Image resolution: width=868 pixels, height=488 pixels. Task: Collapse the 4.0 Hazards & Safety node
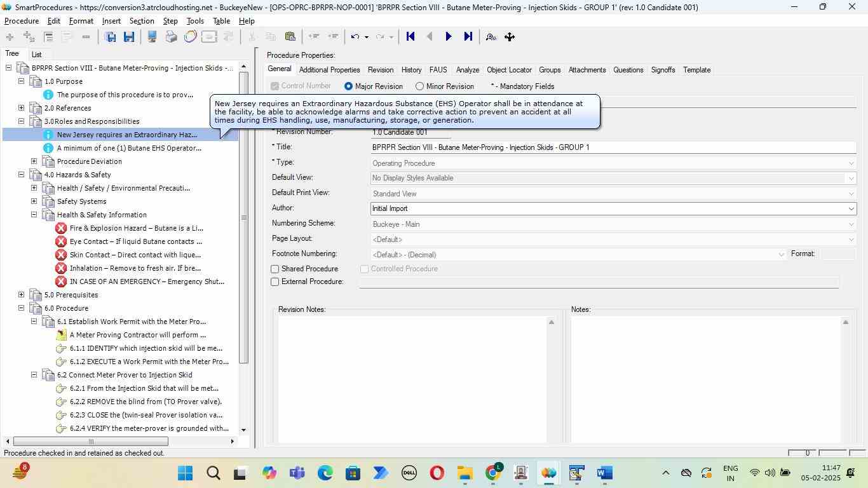(x=21, y=175)
